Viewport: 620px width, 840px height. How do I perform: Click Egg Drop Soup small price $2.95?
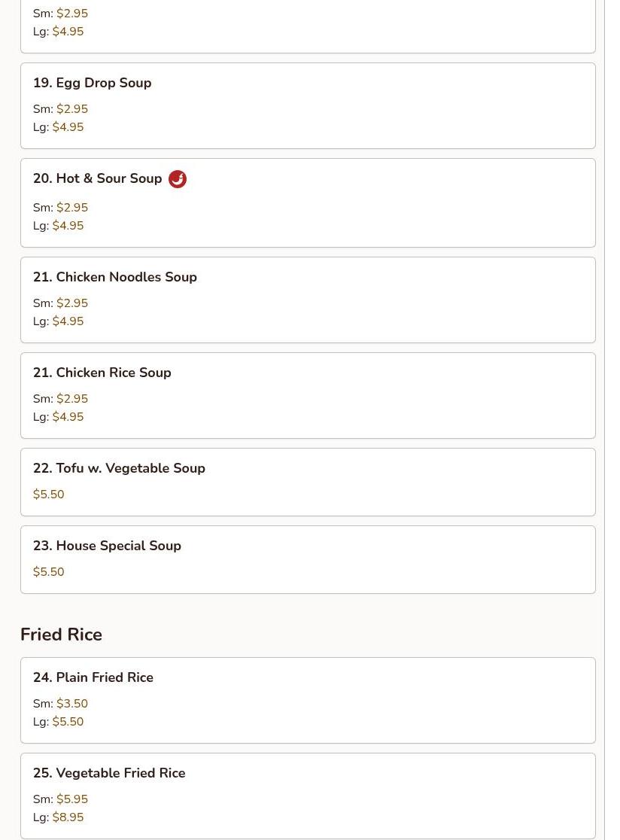click(72, 108)
